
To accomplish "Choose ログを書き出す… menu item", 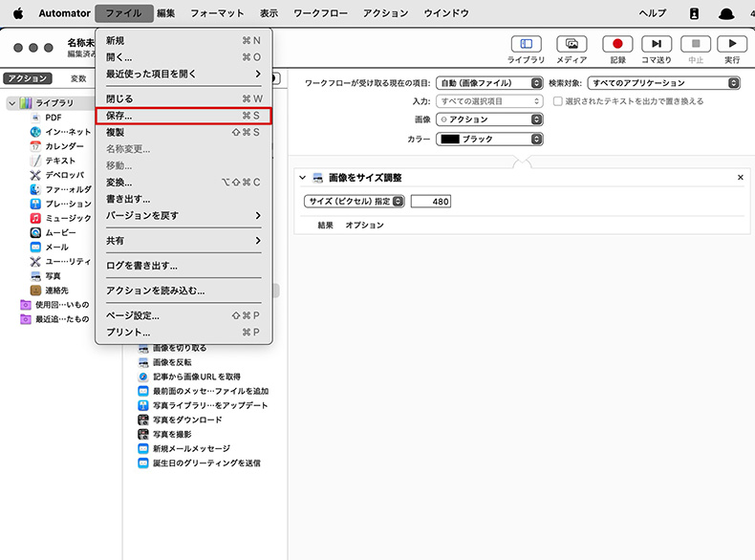I will click(x=183, y=266).
